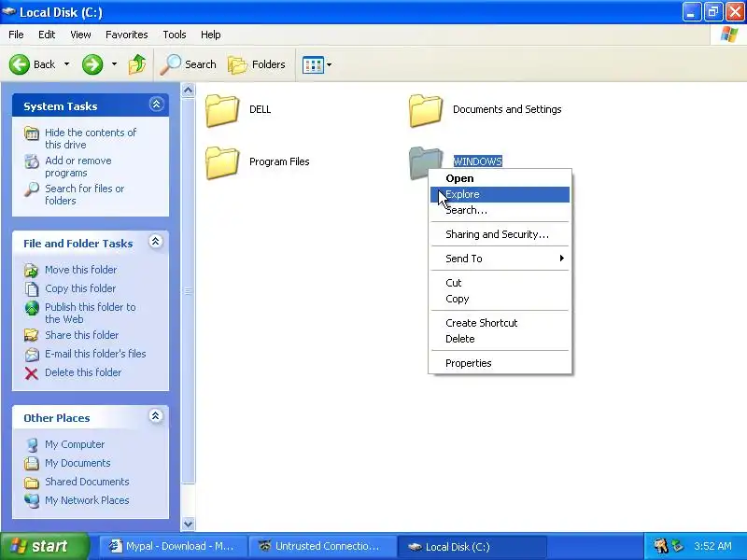Click Move this folder link
The width and height of the screenshot is (747, 560).
coord(80,270)
